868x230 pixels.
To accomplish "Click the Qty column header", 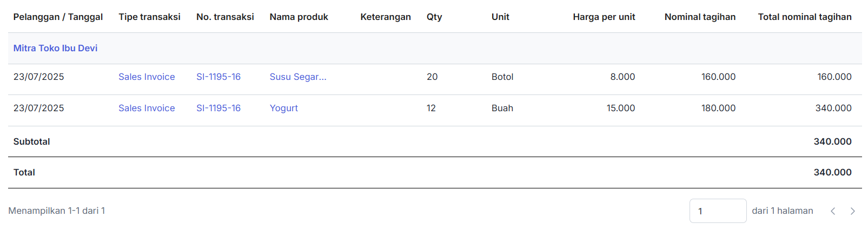I will click(x=434, y=17).
